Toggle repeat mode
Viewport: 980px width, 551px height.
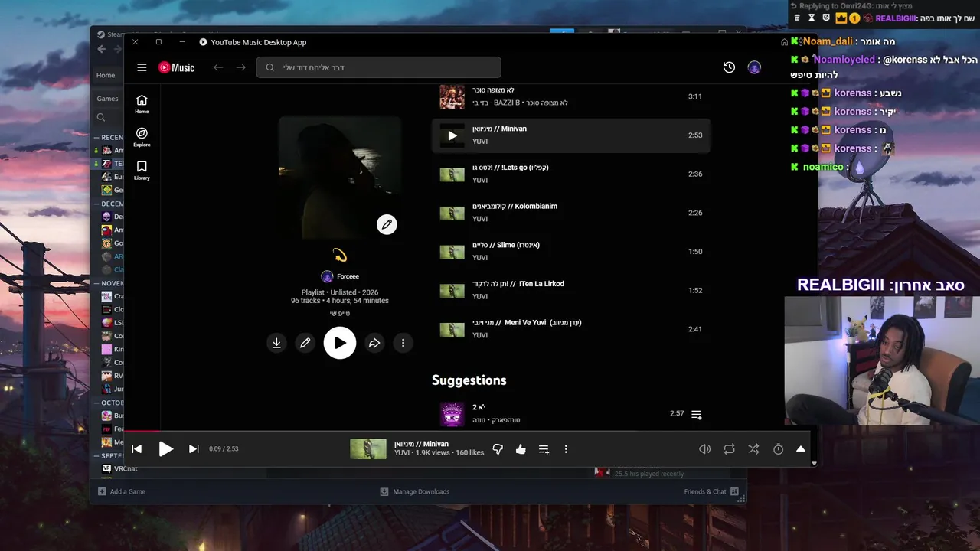coord(730,449)
